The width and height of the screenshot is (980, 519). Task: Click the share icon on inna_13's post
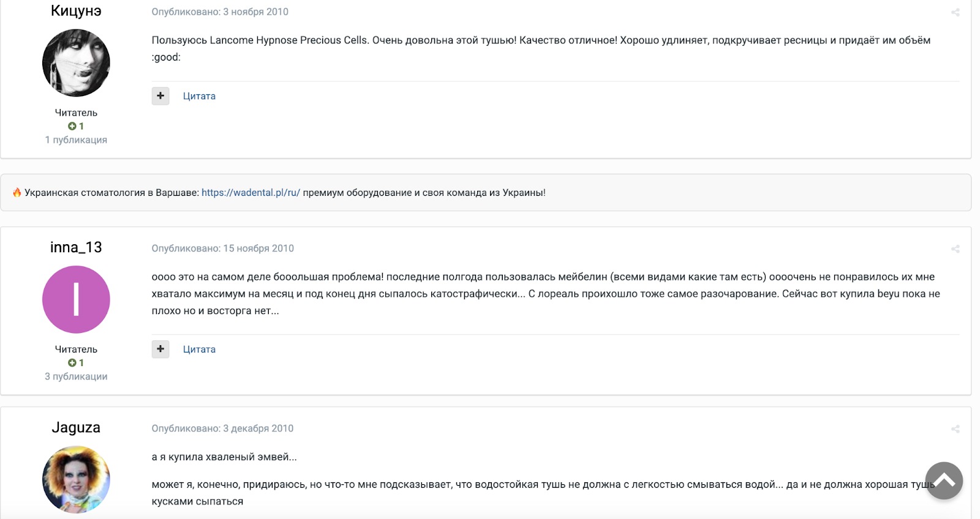coord(955,249)
